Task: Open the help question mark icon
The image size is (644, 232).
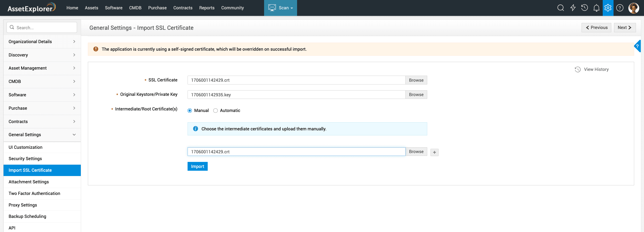Action: 620,8
